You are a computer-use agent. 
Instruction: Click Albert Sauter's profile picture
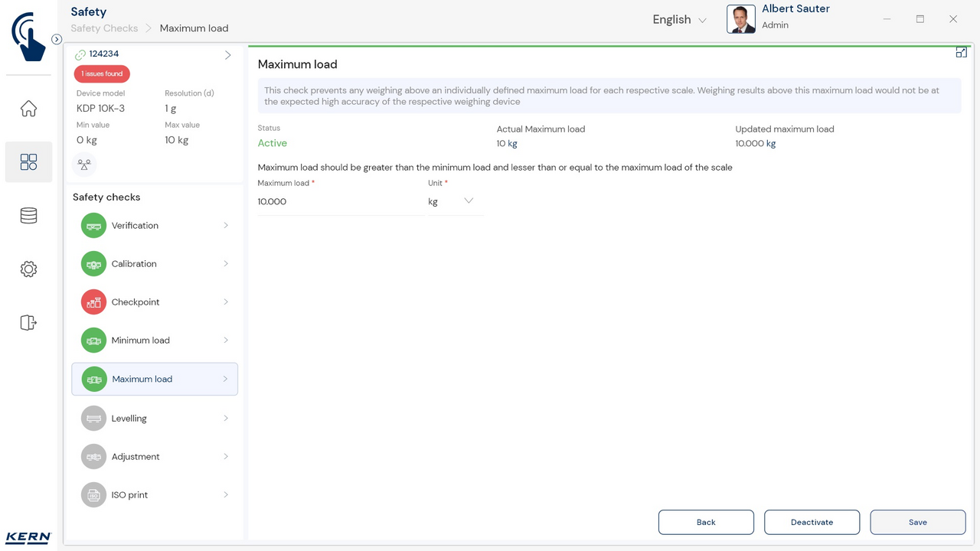740,19
